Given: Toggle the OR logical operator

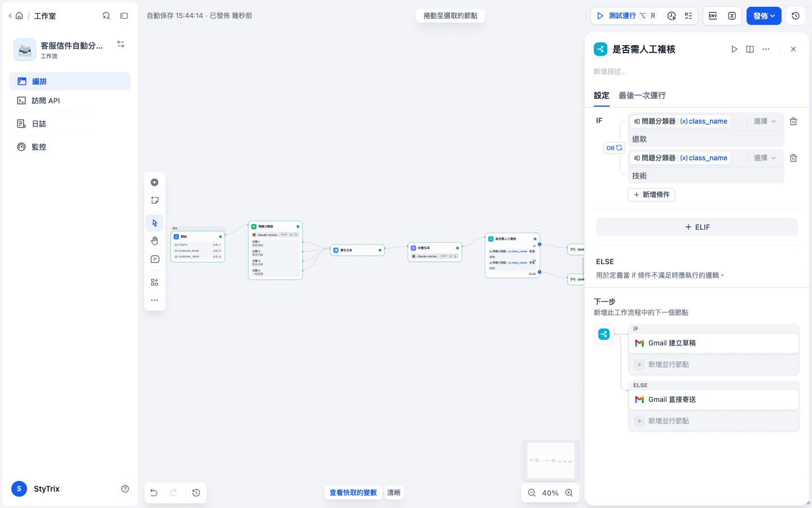Looking at the screenshot, I should (x=614, y=148).
